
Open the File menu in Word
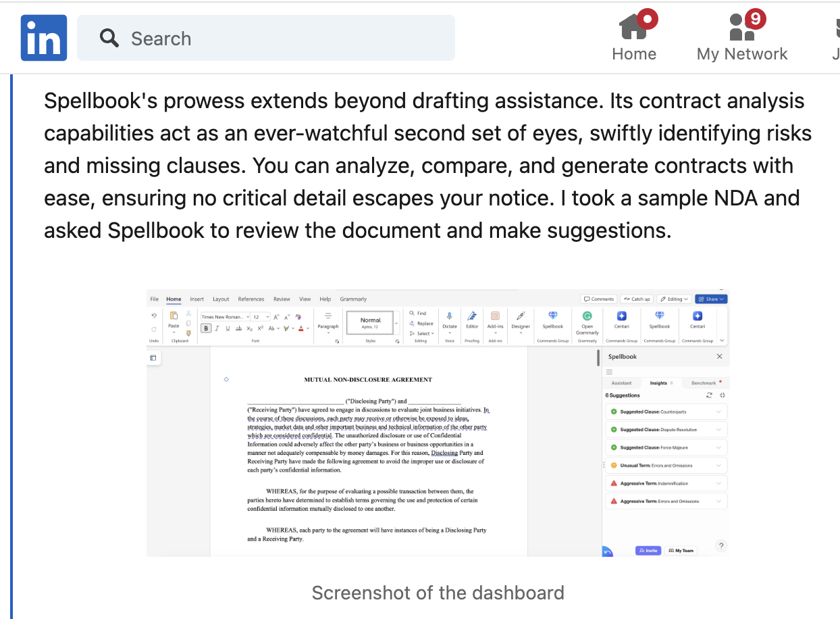[154, 299]
